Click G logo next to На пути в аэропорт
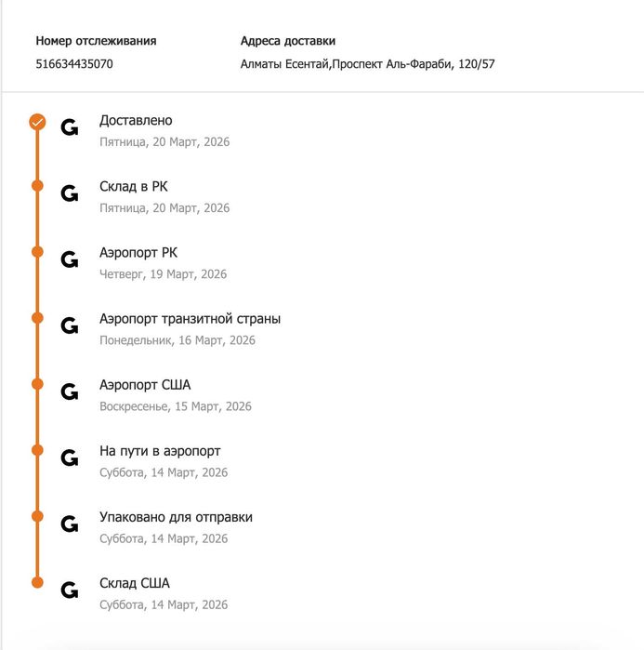The image size is (644, 650). [x=70, y=458]
